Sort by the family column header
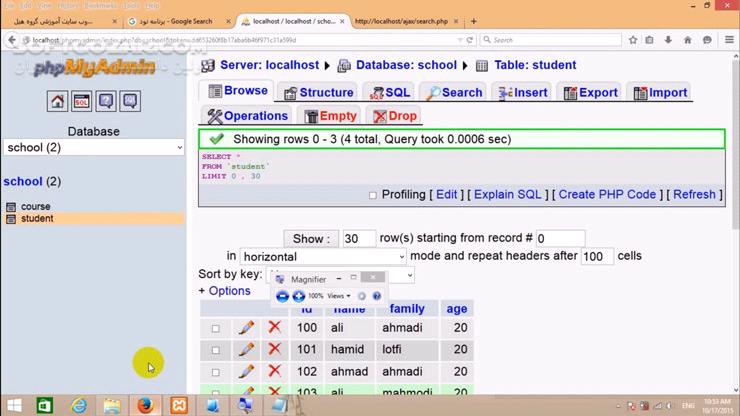 [407, 309]
